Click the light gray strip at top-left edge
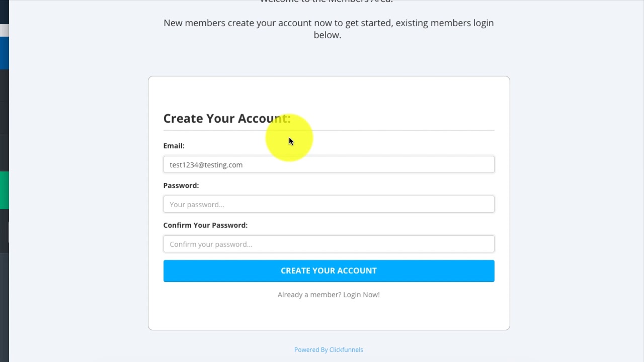The image size is (644, 362). pos(4,30)
